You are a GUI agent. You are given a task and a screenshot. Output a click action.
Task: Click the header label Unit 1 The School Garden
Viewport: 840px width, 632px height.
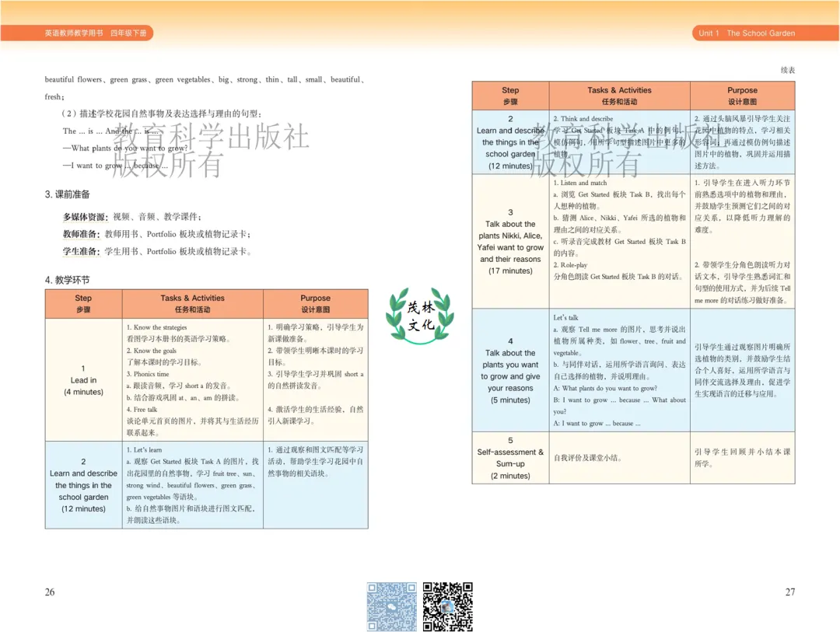point(747,33)
